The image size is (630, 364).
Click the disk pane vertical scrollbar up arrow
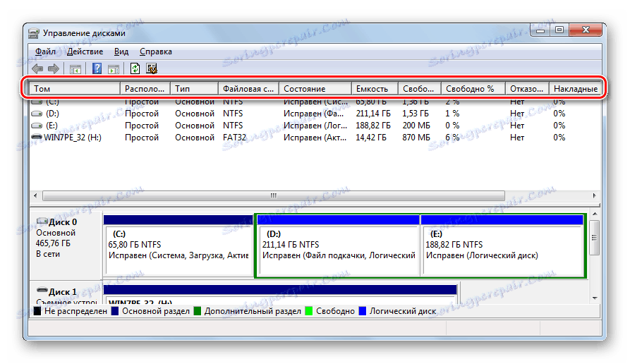[x=595, y=214]
